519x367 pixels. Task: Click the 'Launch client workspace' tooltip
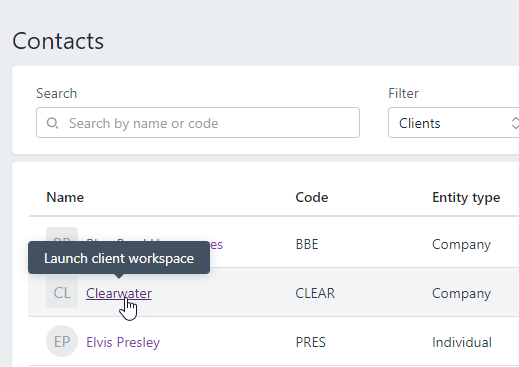click(119, 258)
